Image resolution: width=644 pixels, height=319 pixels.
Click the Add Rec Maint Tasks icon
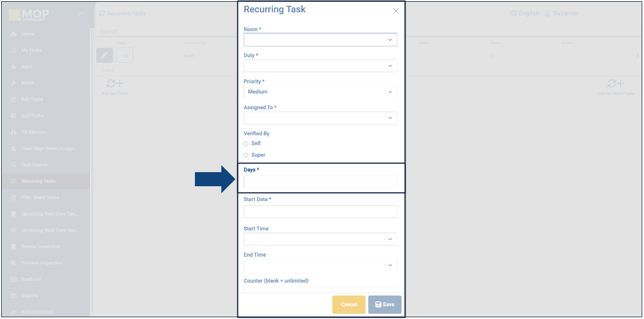pyautogui.click(x=615, y=84)
